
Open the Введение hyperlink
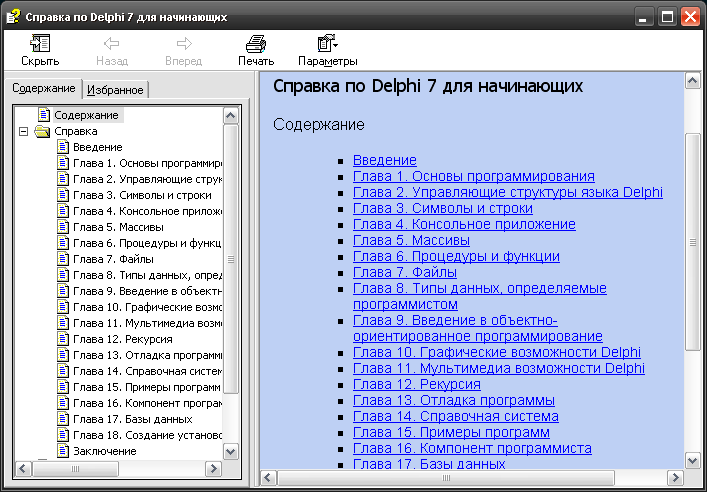click(x=384, y=160)
